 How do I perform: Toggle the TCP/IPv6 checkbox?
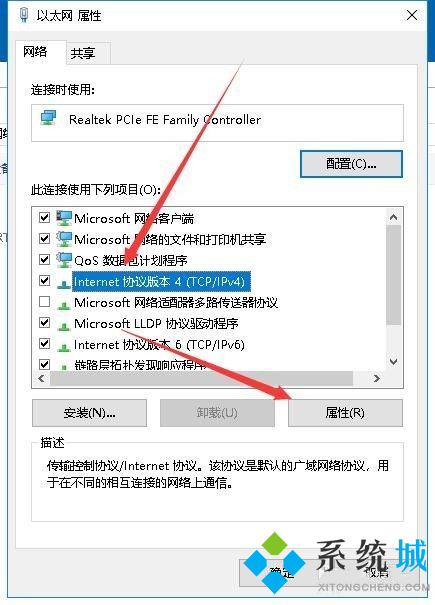click(44, 343)
